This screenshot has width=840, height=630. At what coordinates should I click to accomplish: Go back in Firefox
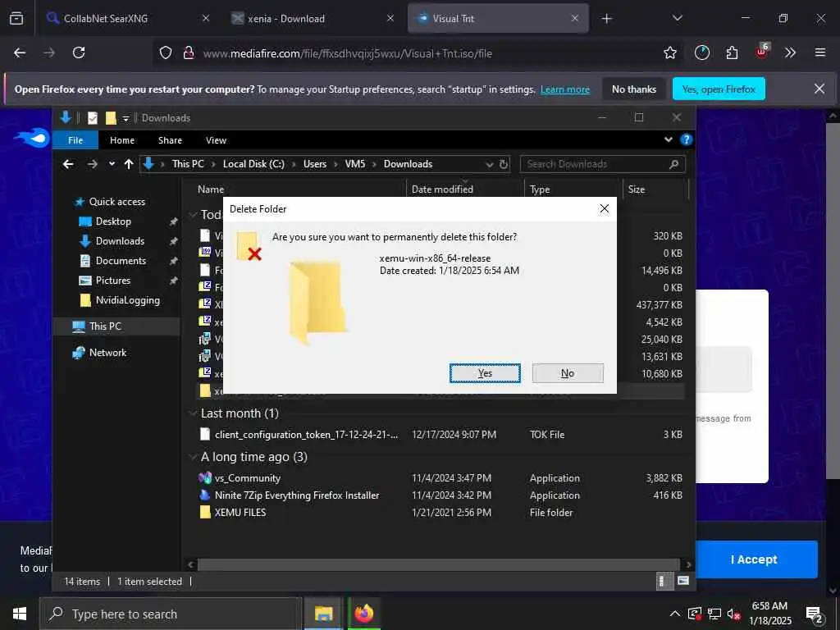[20, 53]
